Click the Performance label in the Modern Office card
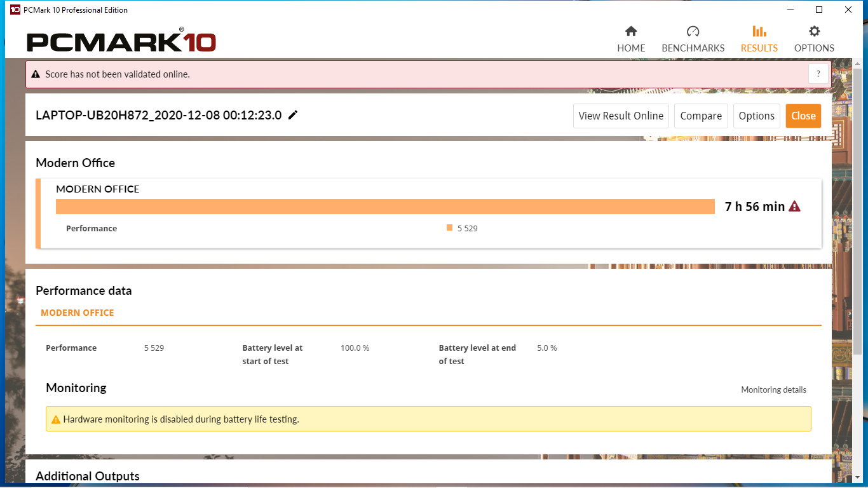The image size is (868, 488). coord(92,228)
